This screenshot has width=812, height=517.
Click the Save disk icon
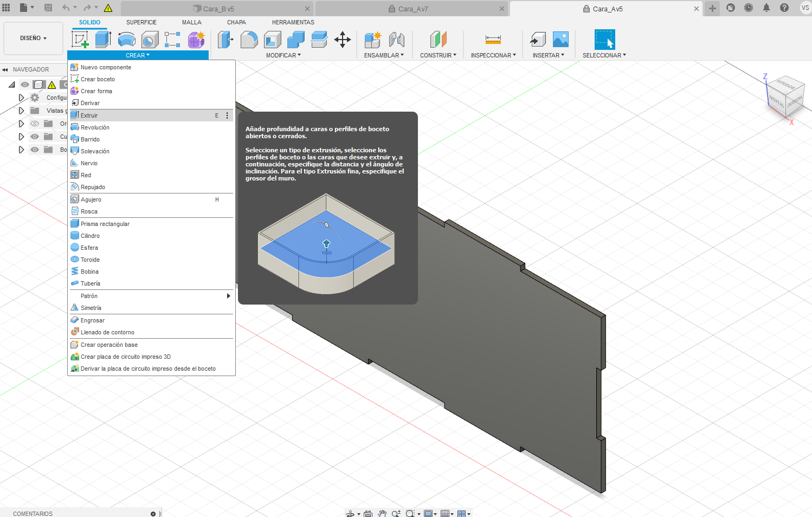(48, 8)
